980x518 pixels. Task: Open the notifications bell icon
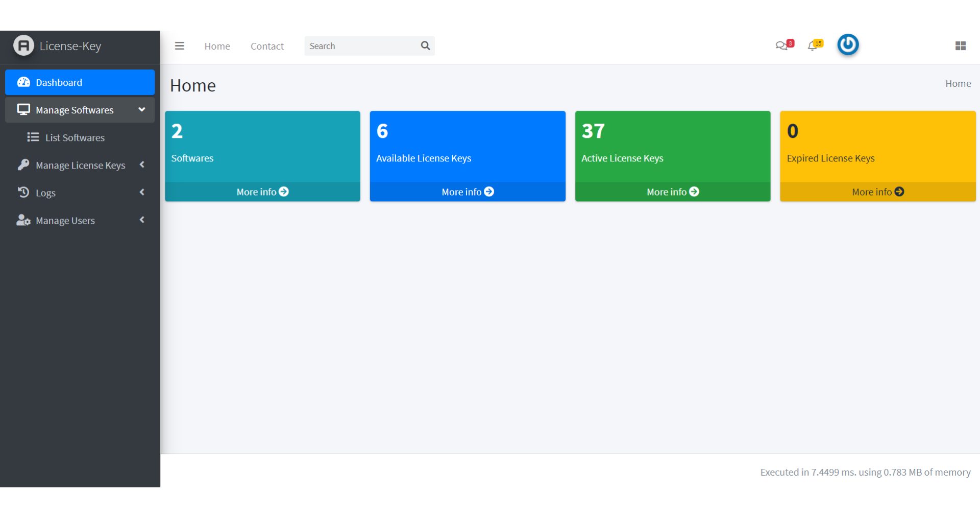[813, 46]
